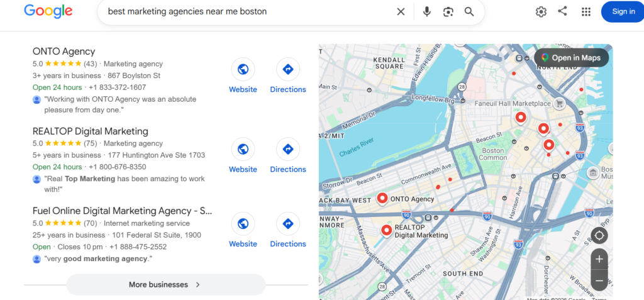Viewport: 644px width, 300px height.
Task: Click the Google logo
Action: 48,11
